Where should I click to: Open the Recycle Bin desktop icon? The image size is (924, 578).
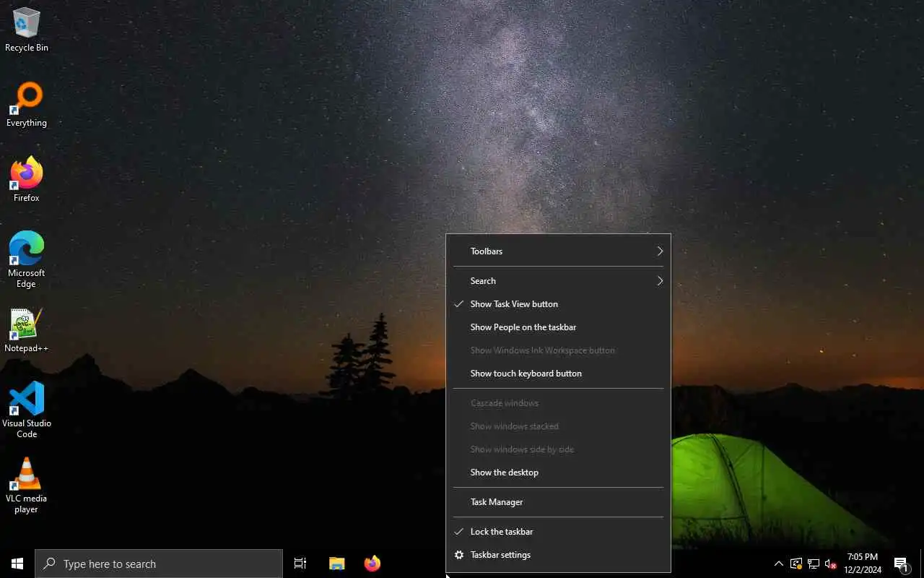coord(27,30)
